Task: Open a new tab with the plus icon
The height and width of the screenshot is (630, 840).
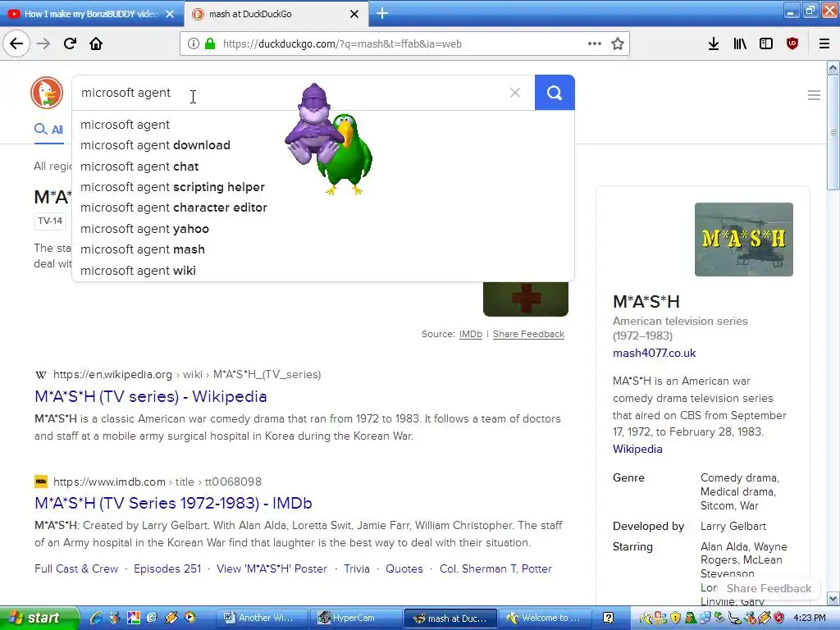Action: pos(382,13)
